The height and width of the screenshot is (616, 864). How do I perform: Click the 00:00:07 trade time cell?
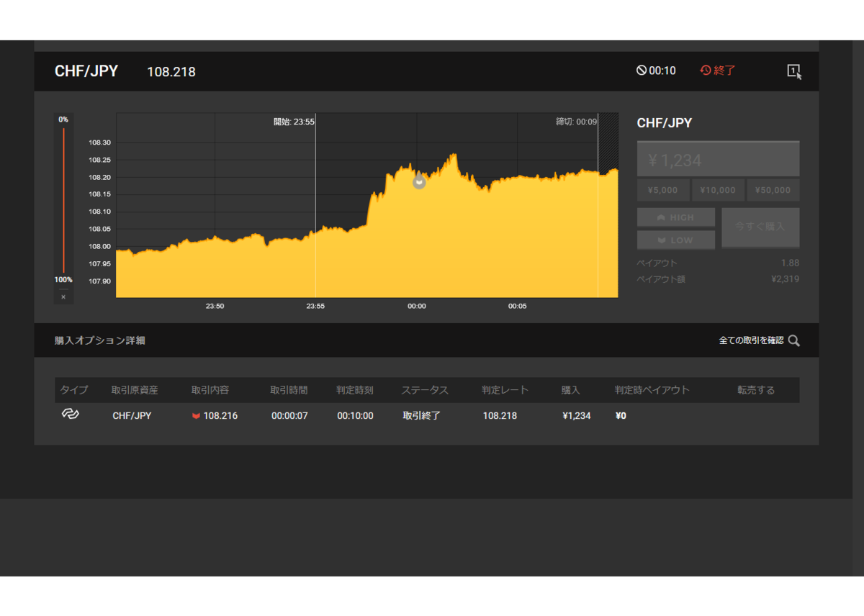click(x=289, y=415)
